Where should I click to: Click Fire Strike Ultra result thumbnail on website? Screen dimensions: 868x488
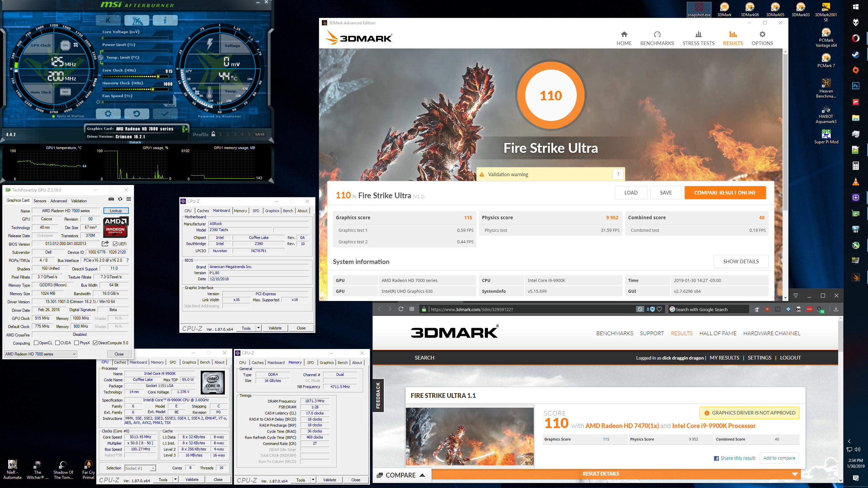point(470,436)
